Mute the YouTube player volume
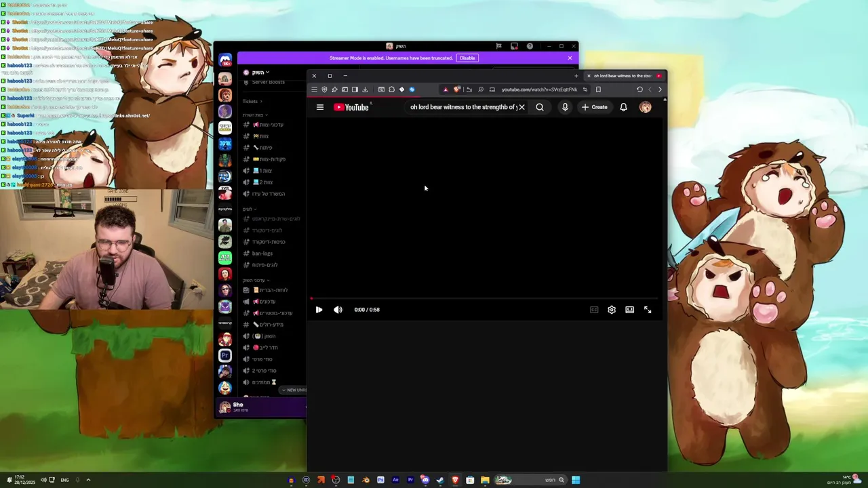Image resolution: width=868 pixels, height=488 pixels. click(x=338, y=310)
